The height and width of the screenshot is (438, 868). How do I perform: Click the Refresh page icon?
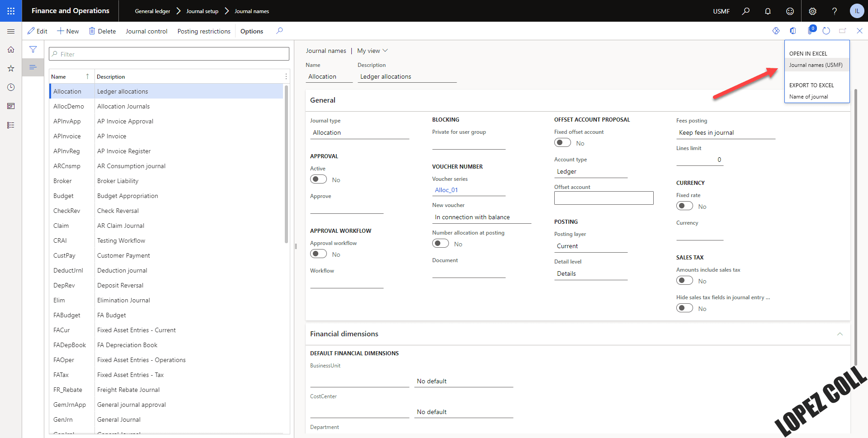click(826, 31)
